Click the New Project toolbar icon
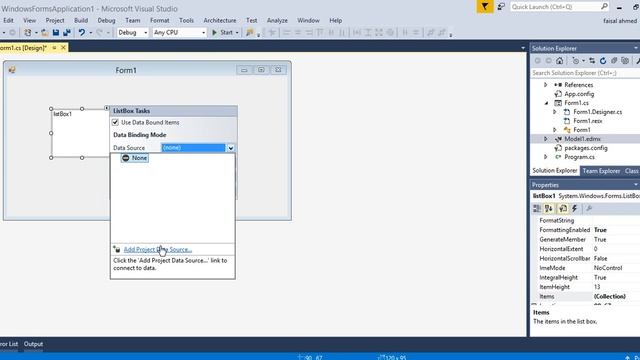 point(27,32)
